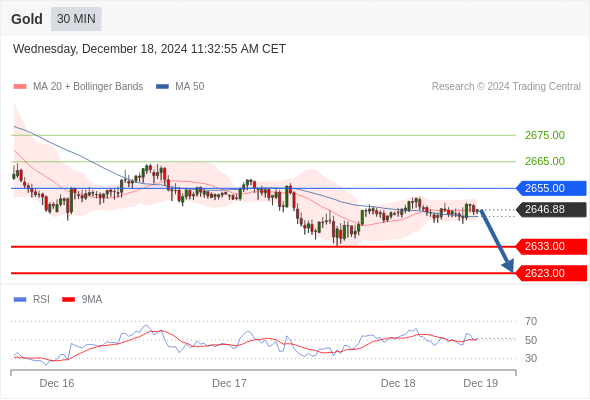Select the Dec 16 date marker

click(57, 383)
